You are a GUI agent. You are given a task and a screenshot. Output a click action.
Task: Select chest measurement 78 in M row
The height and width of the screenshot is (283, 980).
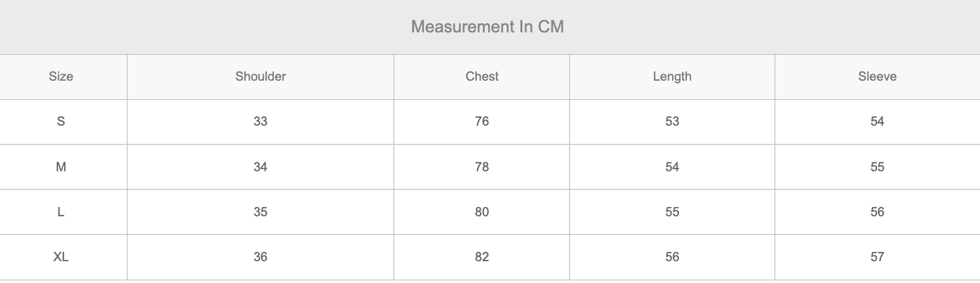coord(482,167)
